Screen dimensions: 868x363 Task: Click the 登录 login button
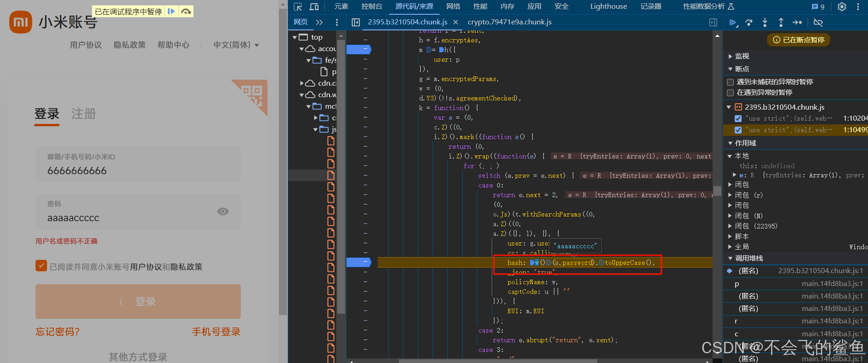[138, 301]
